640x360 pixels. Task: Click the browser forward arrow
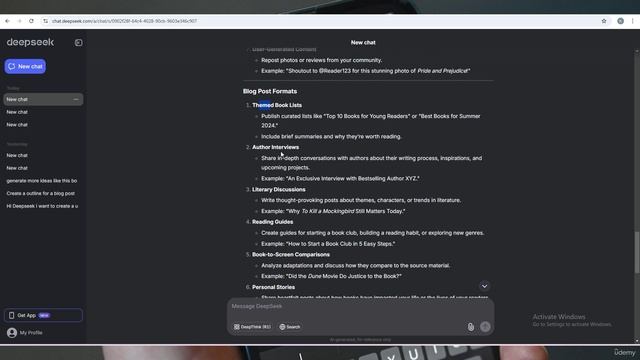point(19,21)
